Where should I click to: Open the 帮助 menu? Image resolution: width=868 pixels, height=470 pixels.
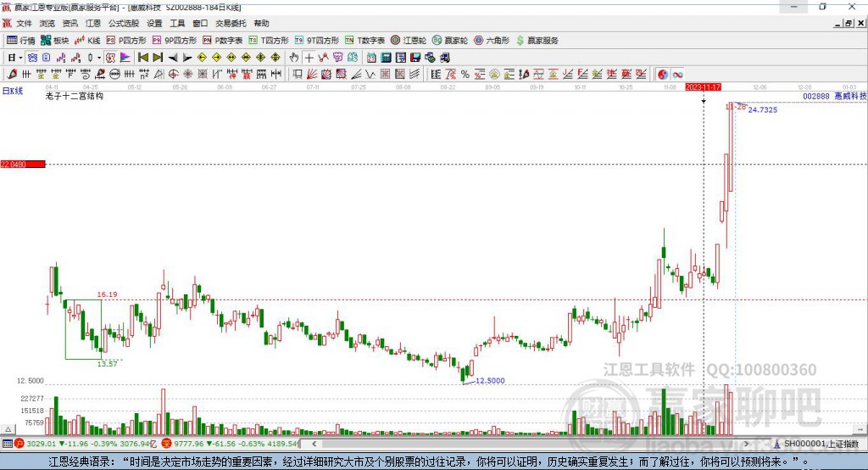click(x=261, y=23)
